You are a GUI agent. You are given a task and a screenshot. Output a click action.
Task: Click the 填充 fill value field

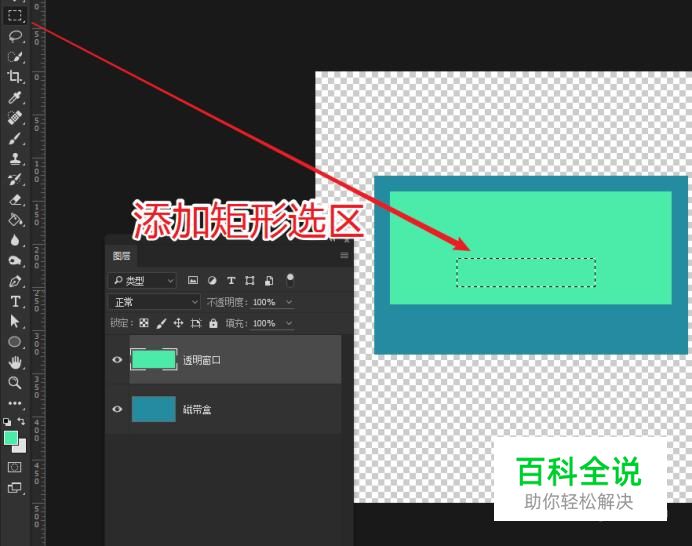[x=265, y=324]
